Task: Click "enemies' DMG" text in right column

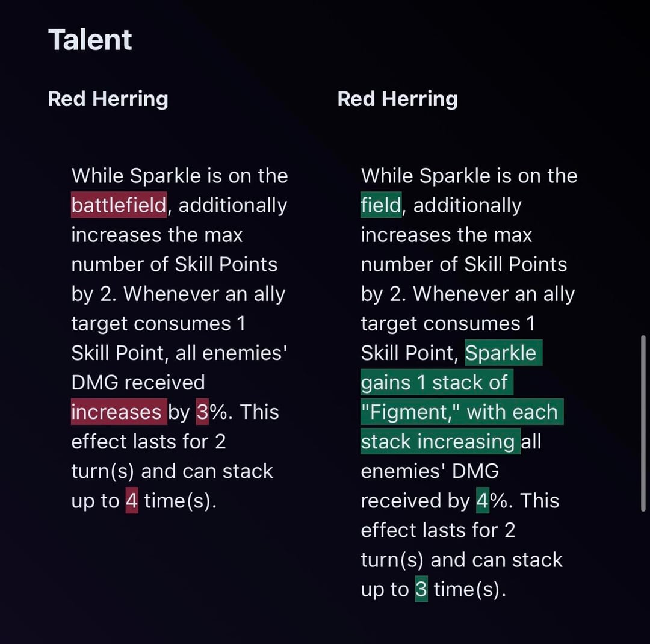Action: click(430, 471)
